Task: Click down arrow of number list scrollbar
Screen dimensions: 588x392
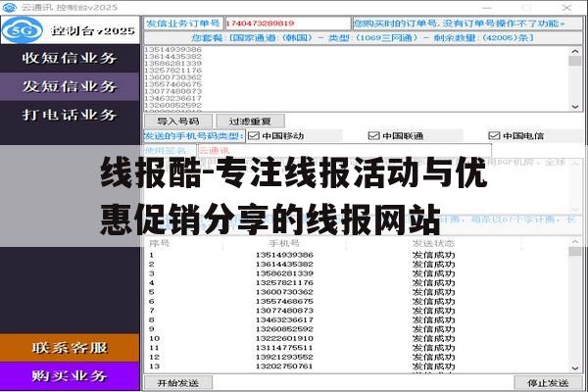Action: click(575, 107)
